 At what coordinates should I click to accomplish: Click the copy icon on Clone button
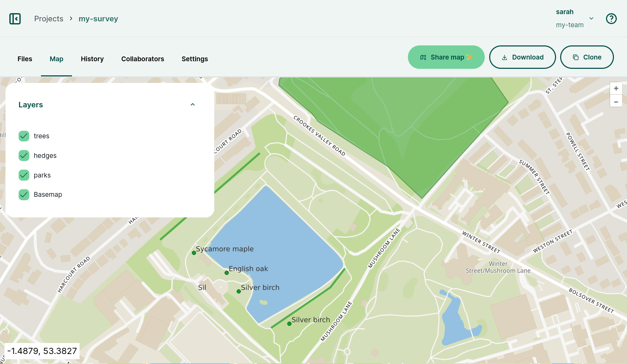coord(576,57)
